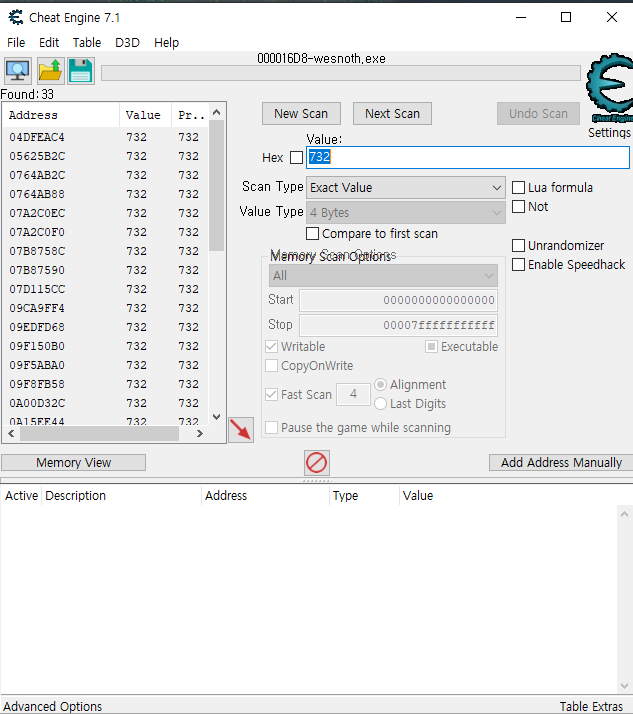Viewport: 633px width, 714px height.
Task: Click the results list scroll left arrow
Action: click(11, 434)
